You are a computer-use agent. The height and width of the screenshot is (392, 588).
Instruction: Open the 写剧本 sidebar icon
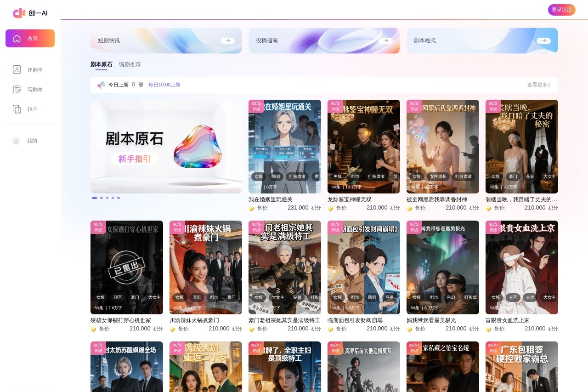click(x=17, y=90)
